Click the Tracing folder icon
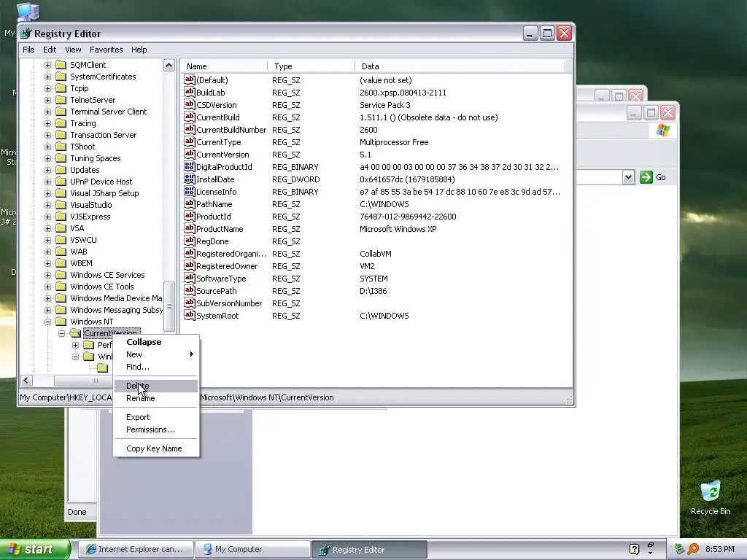This screenshot has height=560, width=747. pos(61,122)
